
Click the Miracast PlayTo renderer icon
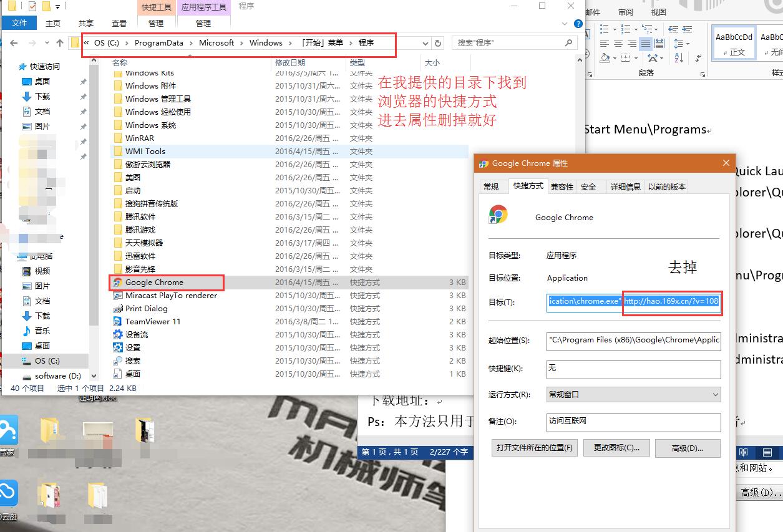pos(117,296)
